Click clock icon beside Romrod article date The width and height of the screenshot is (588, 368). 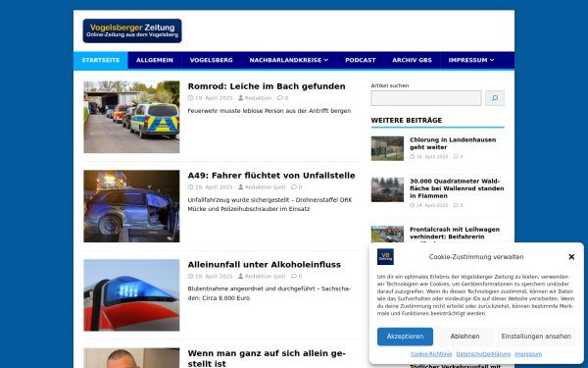190,98
